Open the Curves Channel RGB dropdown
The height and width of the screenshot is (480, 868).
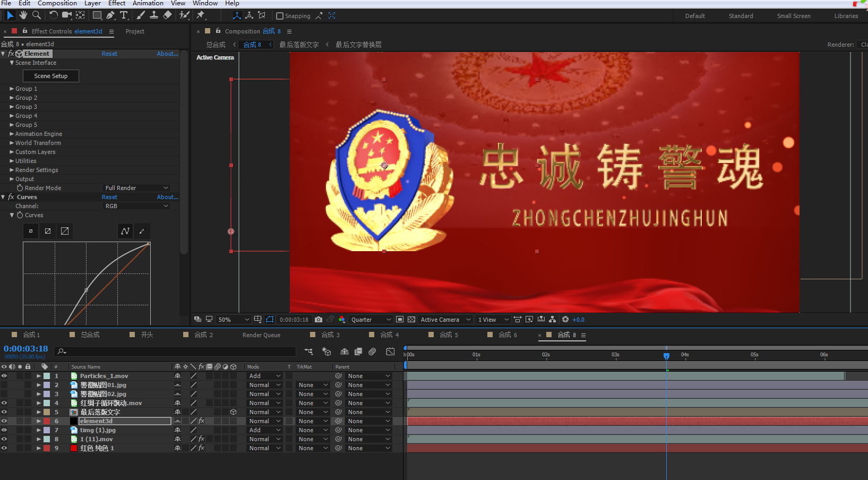click(x=136, y=206)
